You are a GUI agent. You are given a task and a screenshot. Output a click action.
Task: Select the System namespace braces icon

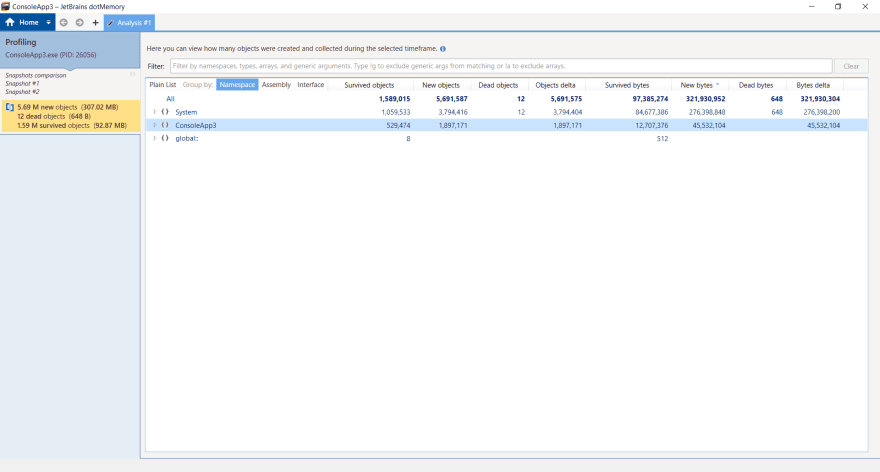tap(165, 112)
